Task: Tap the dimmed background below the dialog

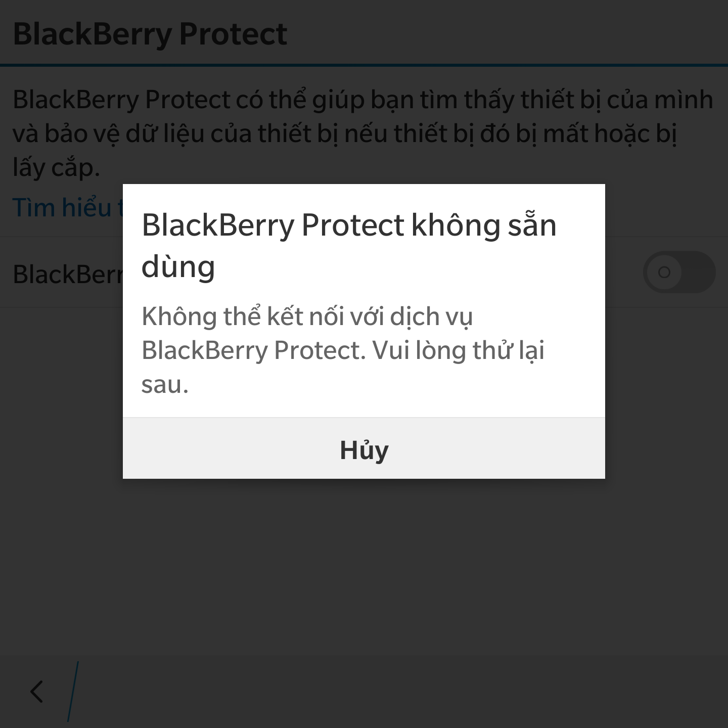Action: click(x=364, y=566)
